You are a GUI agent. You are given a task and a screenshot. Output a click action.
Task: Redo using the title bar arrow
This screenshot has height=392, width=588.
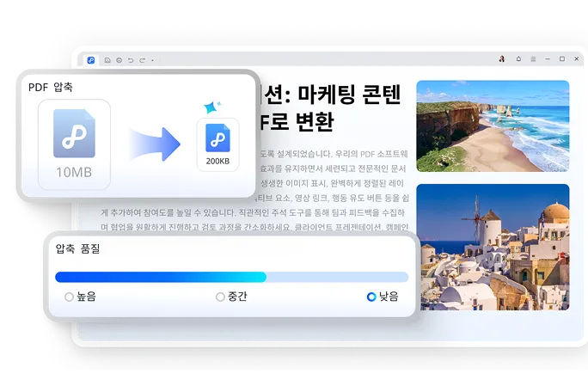click(142, 60)
